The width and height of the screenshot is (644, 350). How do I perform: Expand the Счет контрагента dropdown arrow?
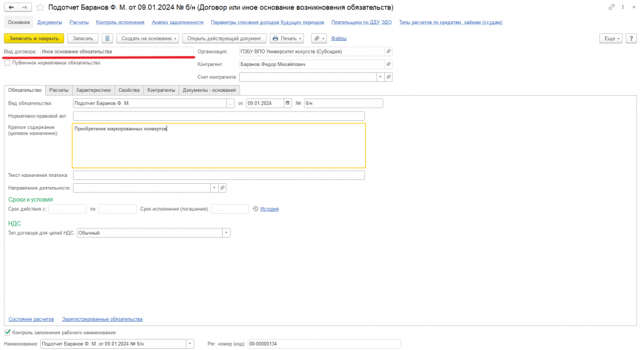380,77
